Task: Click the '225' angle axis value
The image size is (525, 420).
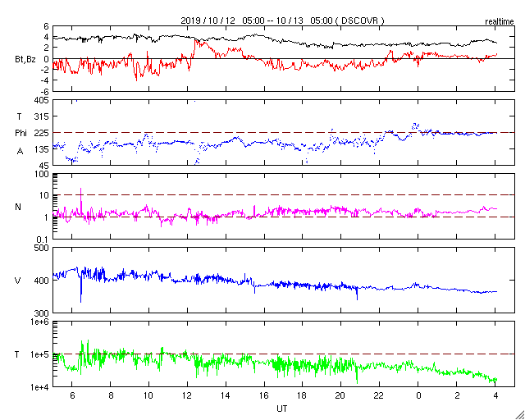Action: [42, 133]
